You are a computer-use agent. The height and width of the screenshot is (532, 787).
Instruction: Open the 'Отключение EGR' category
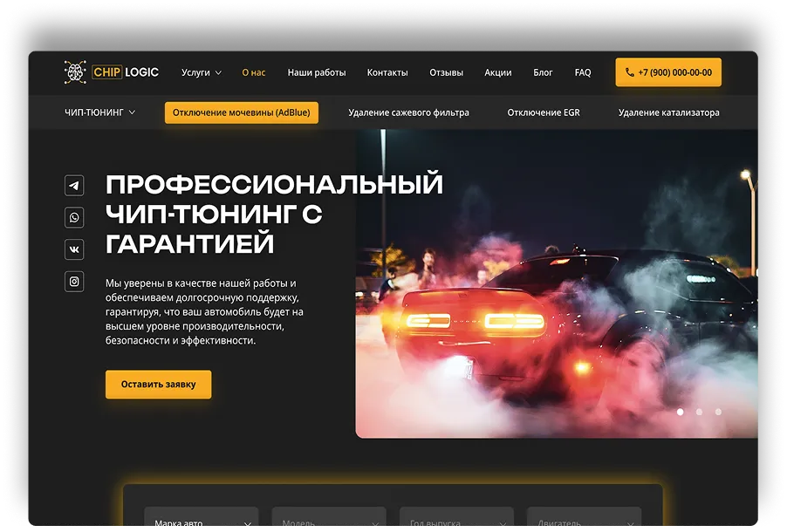(x=545, y=112)
